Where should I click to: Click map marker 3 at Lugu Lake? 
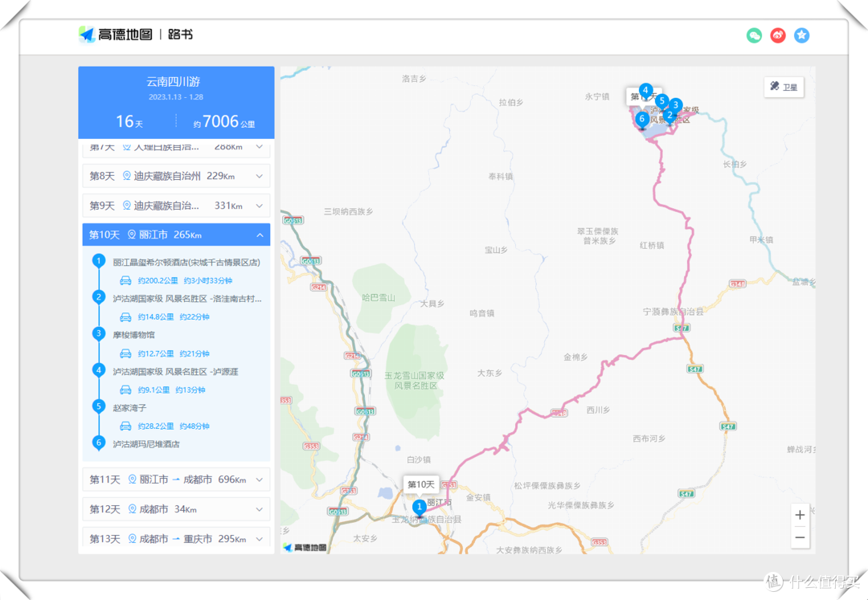(x=675, y=104)
